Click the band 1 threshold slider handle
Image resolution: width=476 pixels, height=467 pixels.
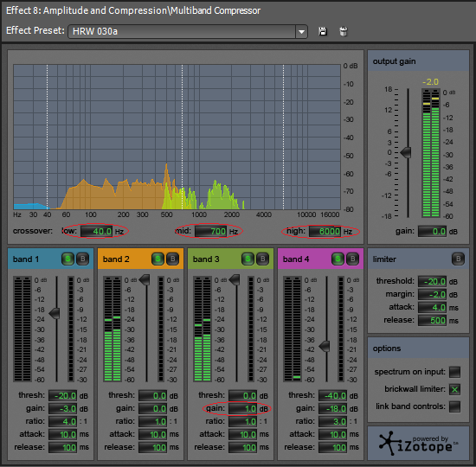pos(55,313)
